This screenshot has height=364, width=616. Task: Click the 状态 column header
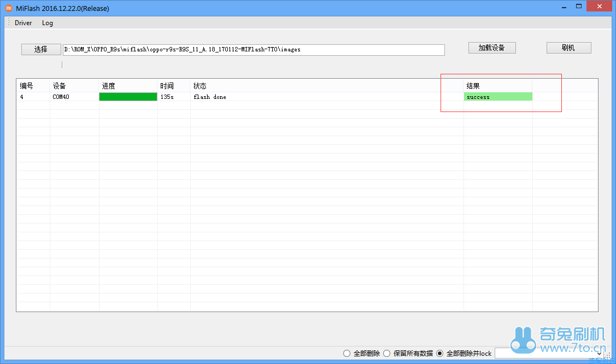[x=327, y=86]
